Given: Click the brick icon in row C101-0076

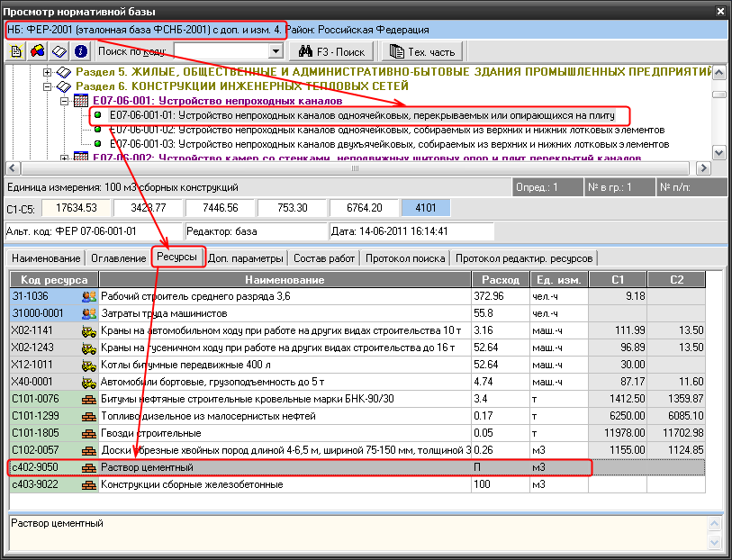Looking at the screenshot, I should point(89,398).
